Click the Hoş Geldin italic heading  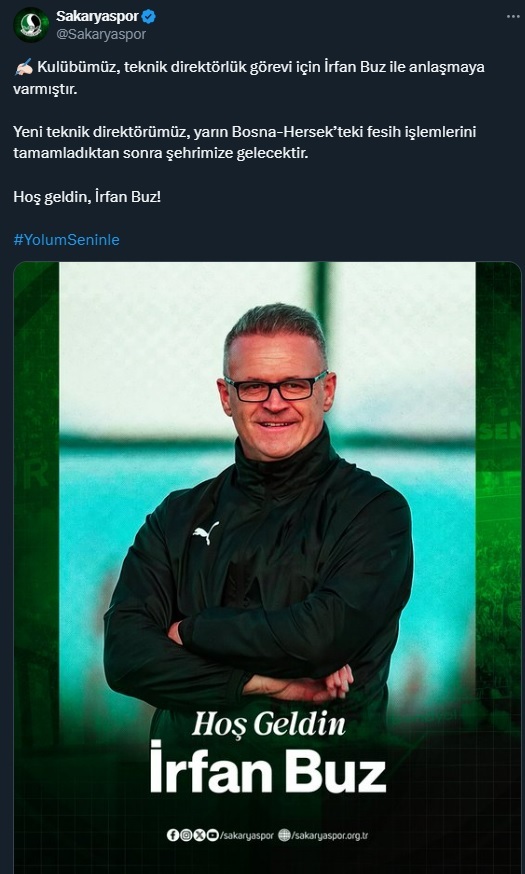(x=269, y=724)
